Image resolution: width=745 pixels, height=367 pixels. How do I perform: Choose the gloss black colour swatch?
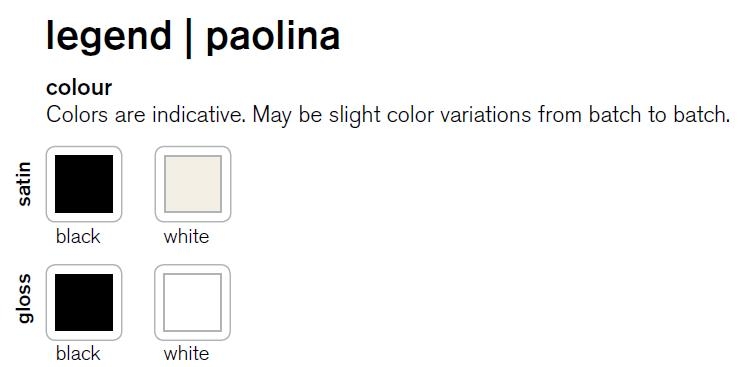[x=84, y=302]
